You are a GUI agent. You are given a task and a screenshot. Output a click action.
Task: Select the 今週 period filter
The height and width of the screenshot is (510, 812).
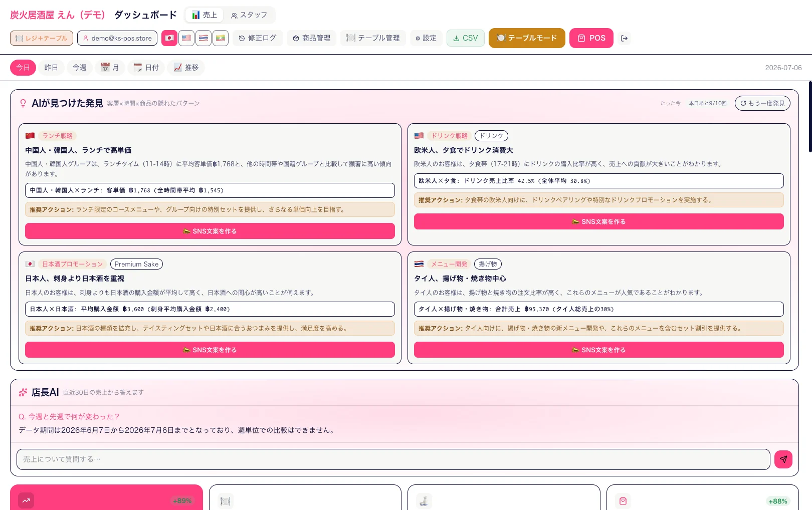click(x=79, y=68)
